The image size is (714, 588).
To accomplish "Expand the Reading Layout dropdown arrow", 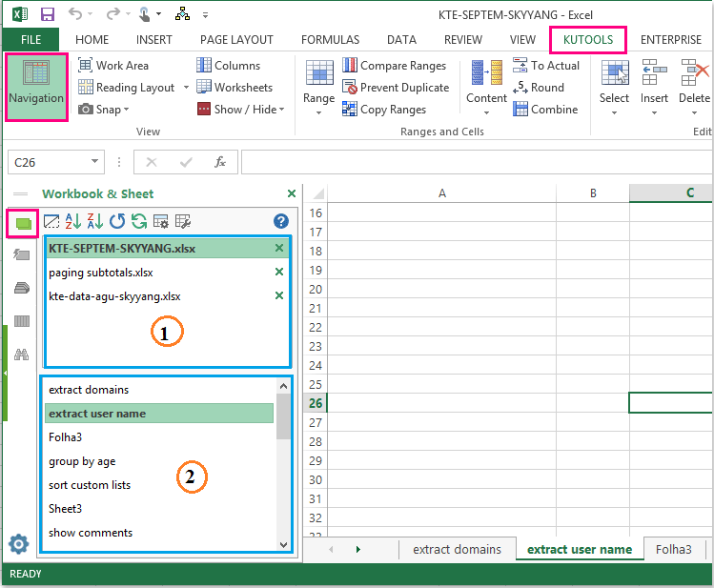I will click(186, 88).
